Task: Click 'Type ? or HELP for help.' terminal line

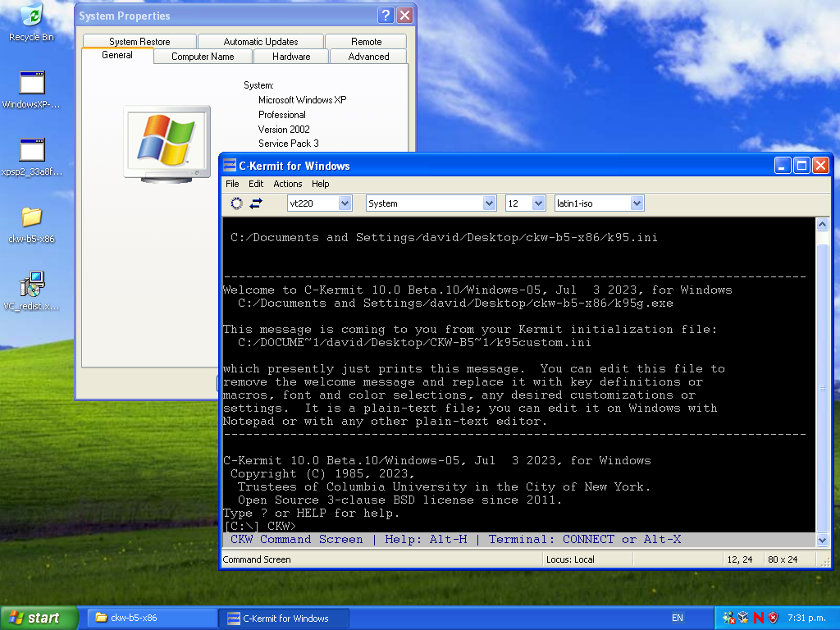Action: click(311, 514)
